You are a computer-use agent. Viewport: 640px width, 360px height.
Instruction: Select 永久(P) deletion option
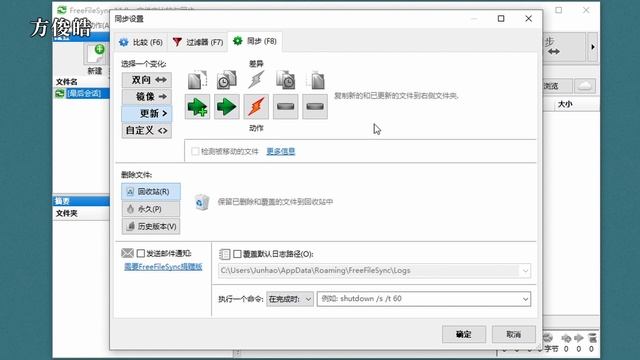(x=151, y=209)
